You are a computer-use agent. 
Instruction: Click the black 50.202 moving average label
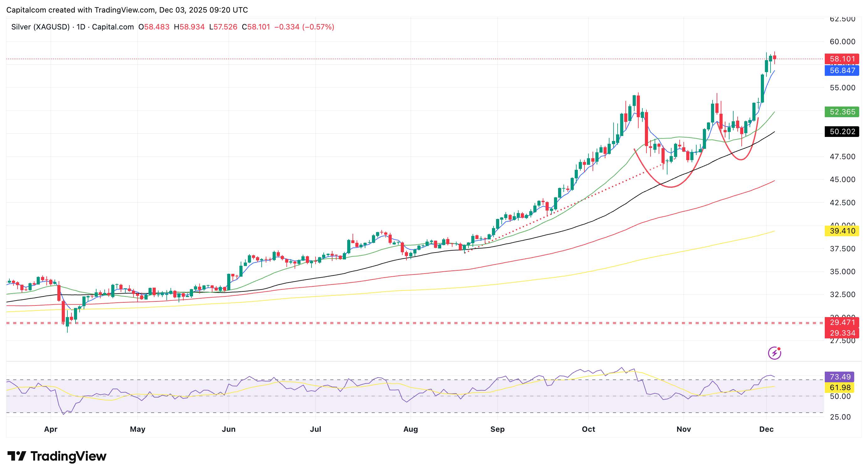tap(841, 131)
